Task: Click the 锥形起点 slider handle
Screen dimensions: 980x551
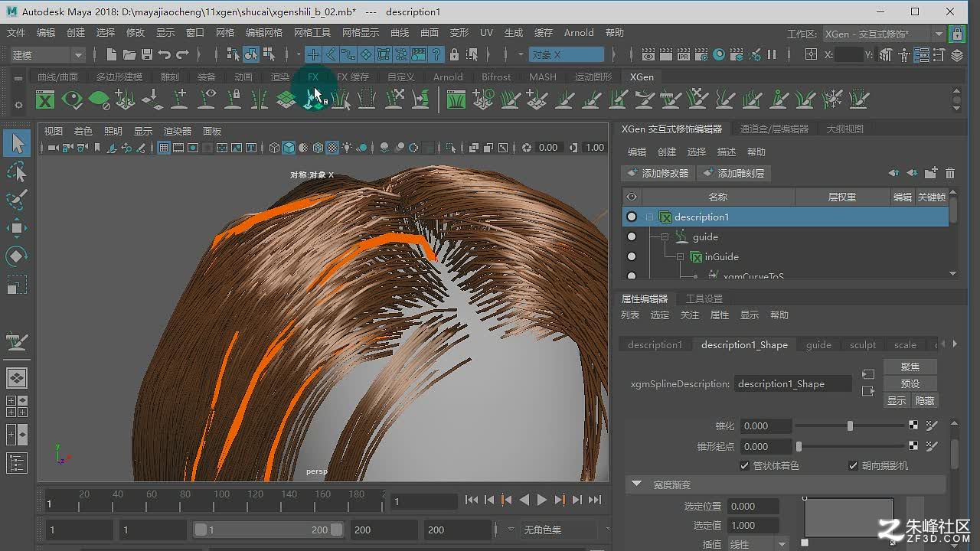Action: click(799, 446)
